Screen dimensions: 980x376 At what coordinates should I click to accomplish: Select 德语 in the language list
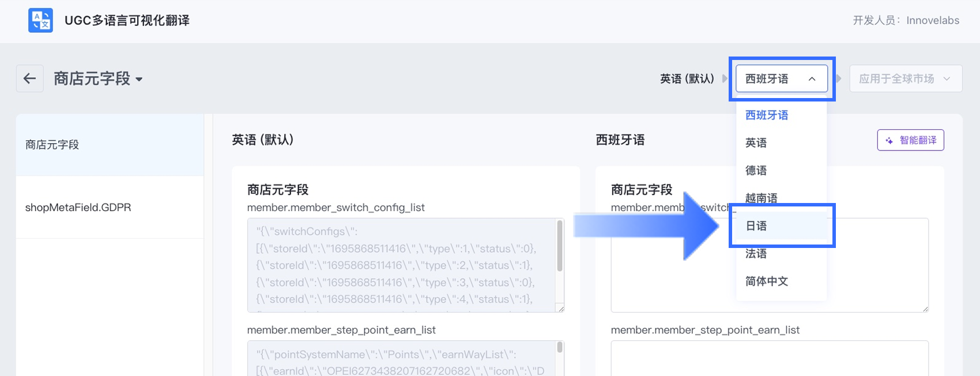tap(781, 170)
